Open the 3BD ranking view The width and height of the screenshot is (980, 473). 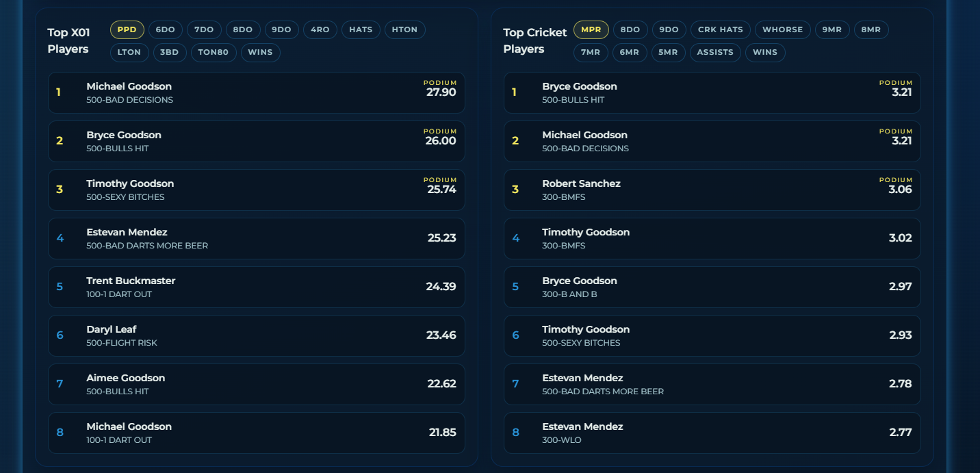pyautogui.click(x=170, y=52)
